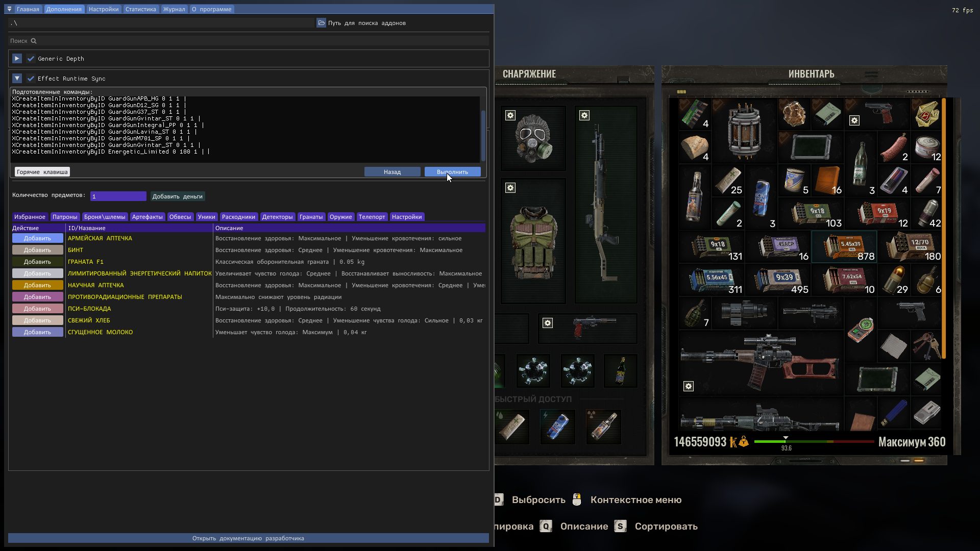This screenshot has height=551, width=980.
Task: Open gear settings on the gas mask slot
Action: tap(510, 116)
